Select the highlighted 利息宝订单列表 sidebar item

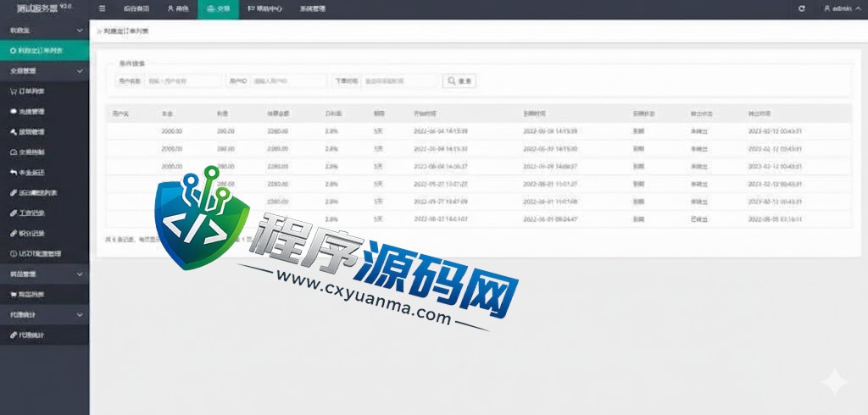coord(44,50)
